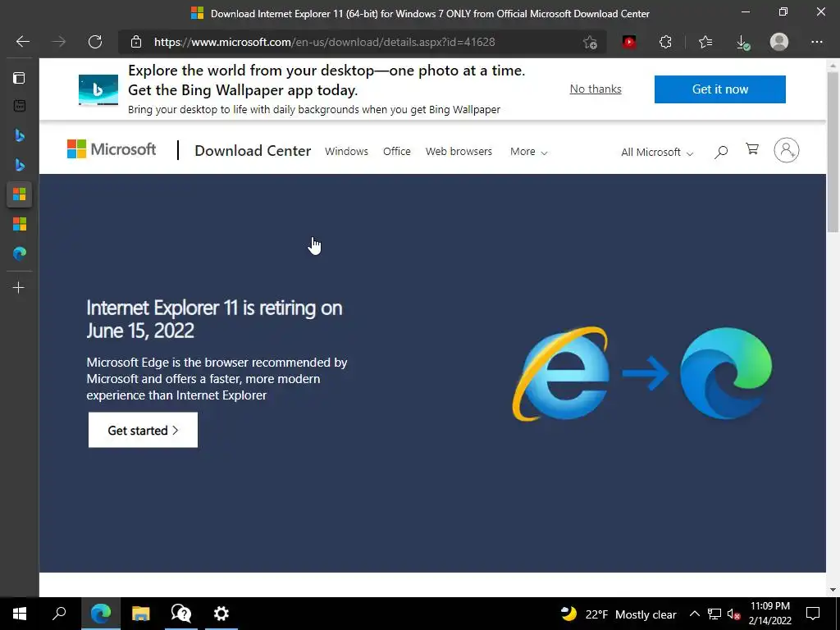Open the notification center icon
The height and width of the screenshot is (630, 840).
click(813, 614)
